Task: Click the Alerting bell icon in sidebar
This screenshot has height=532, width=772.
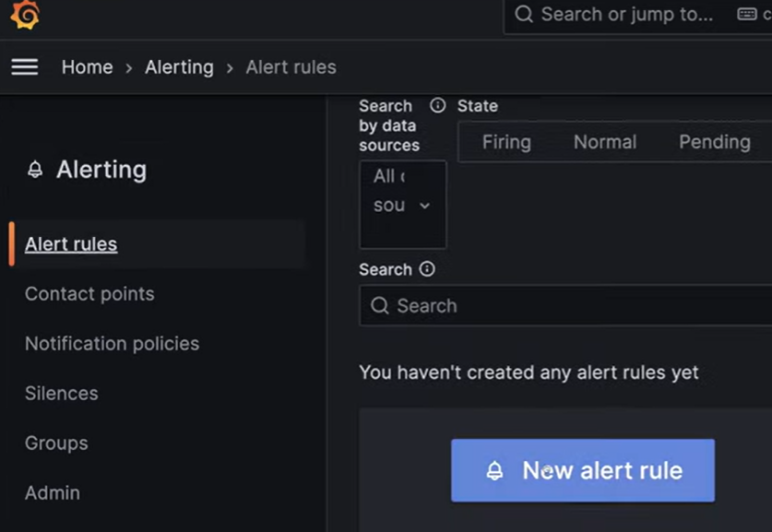Action: click(36, 170)
